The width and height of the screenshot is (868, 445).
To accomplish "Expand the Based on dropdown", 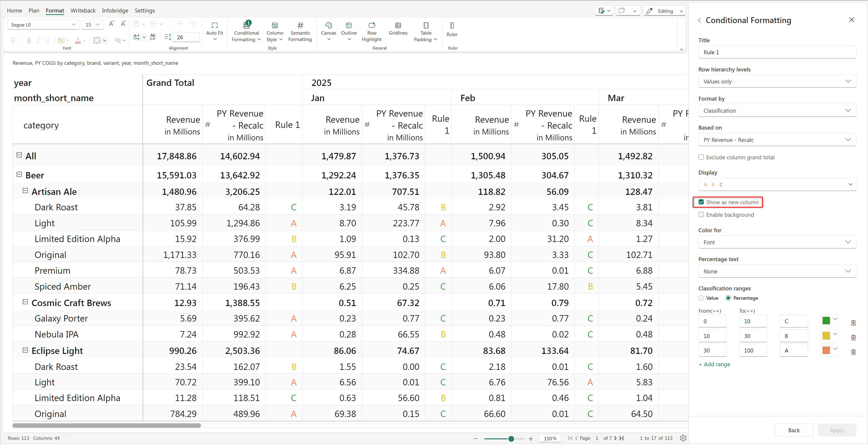I will point(777,140).
